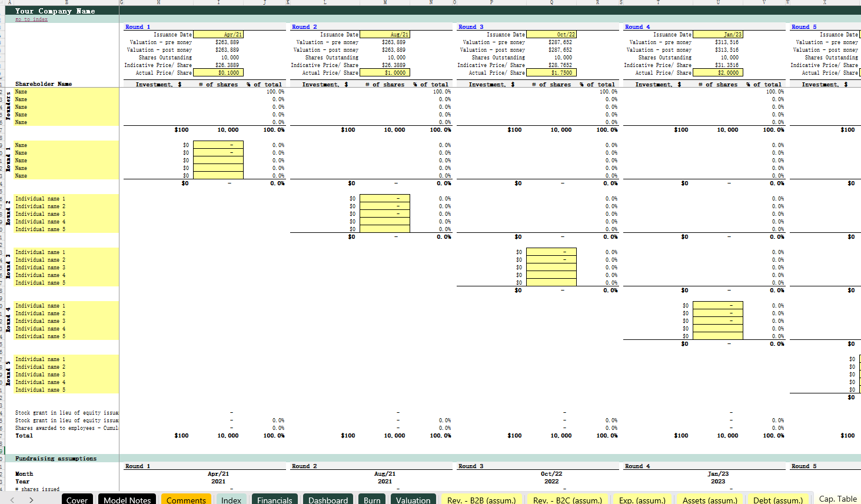Open the Model Notes sheet tab
This screenshot has height=504, width=861.
point(127,500)
